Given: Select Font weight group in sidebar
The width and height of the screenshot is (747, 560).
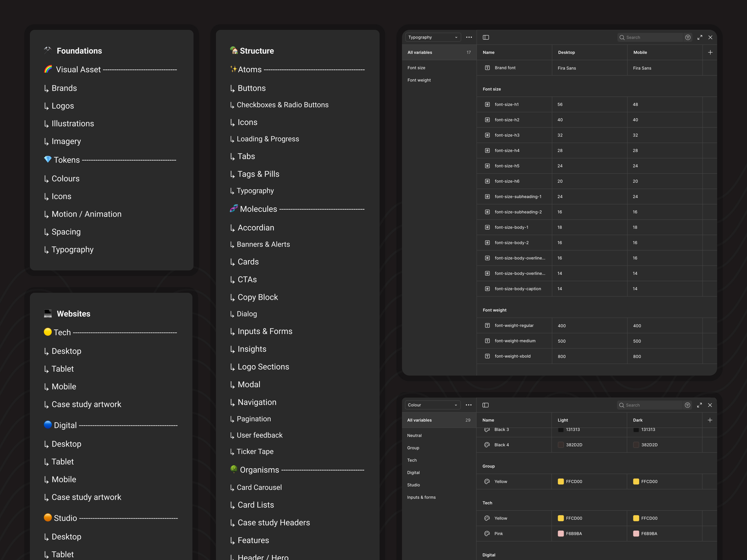Looking at the screenshot, I should (x=419, y=80).
